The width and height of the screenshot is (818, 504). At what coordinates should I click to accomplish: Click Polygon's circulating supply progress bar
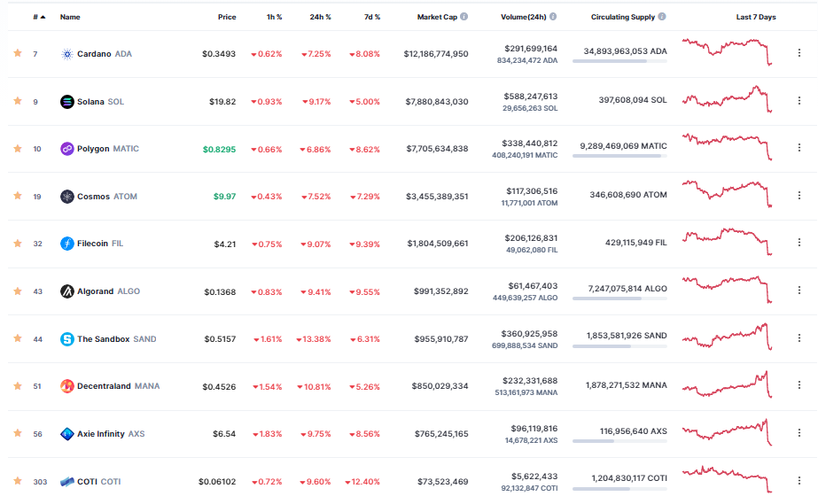[x=619, y=156]
